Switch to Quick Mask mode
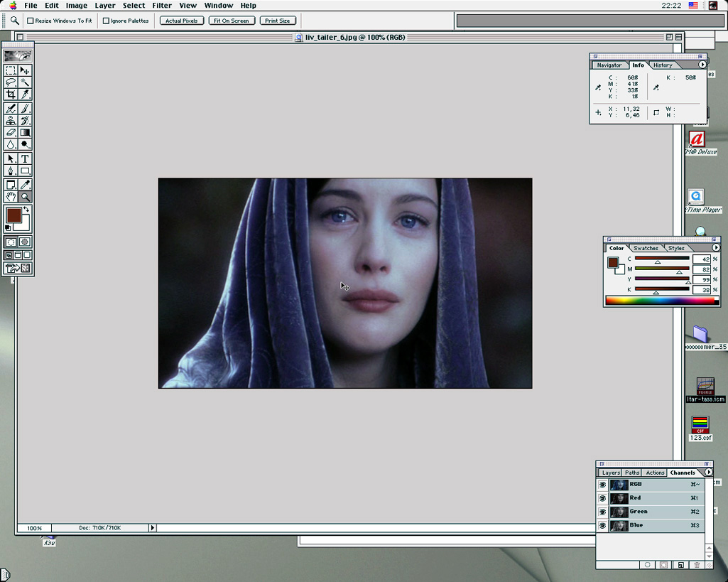The width and height of the screenshot is (728, 582). point(25,242)
